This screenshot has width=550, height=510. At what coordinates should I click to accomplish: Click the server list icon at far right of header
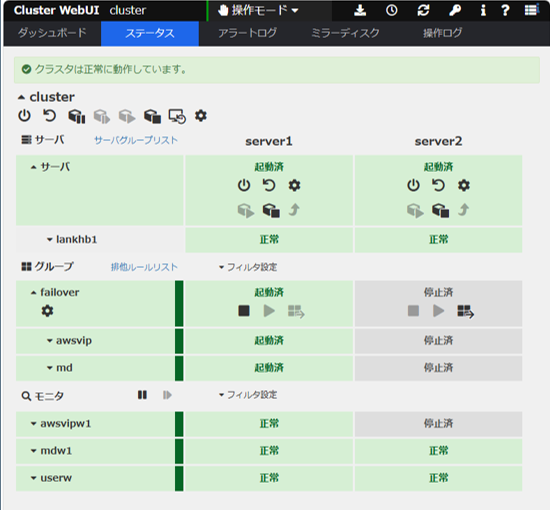(532, 10)
